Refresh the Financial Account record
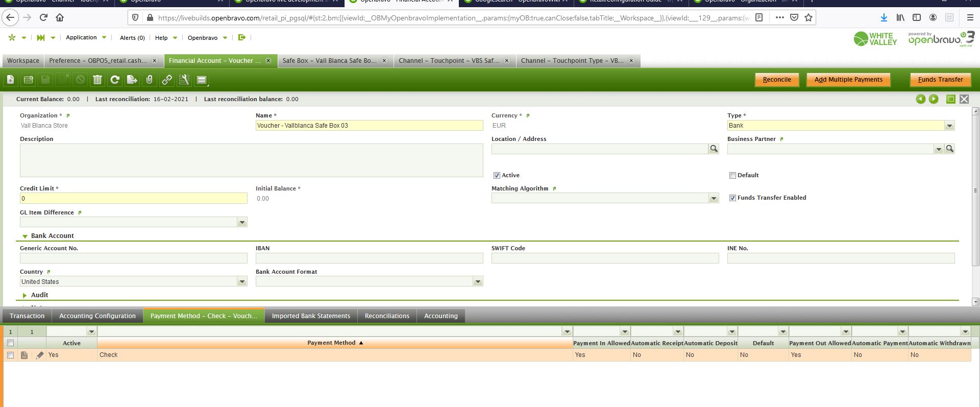 pyautogui.click(x=115, y=80)
